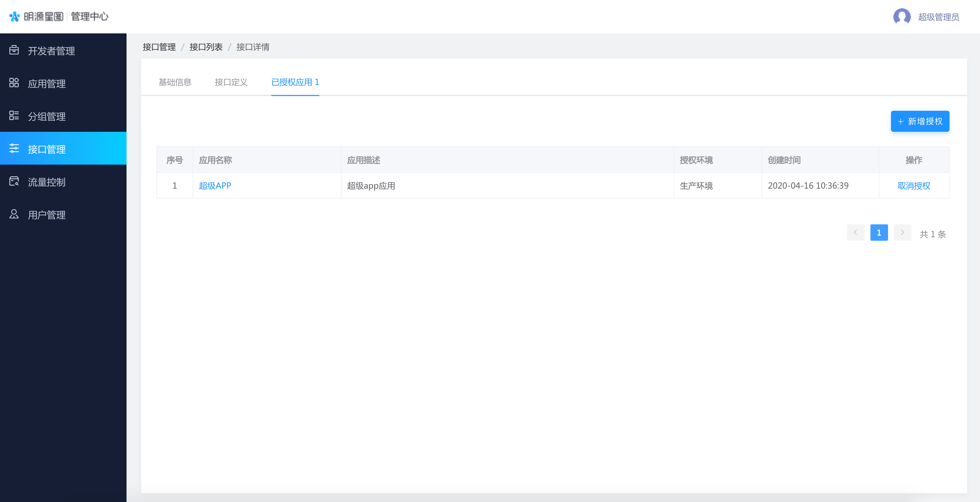The width and height of the screenshot is (980, 502).
Task: Navigate to 接口管理 breadcrumb
Action: tap(159, 47)
